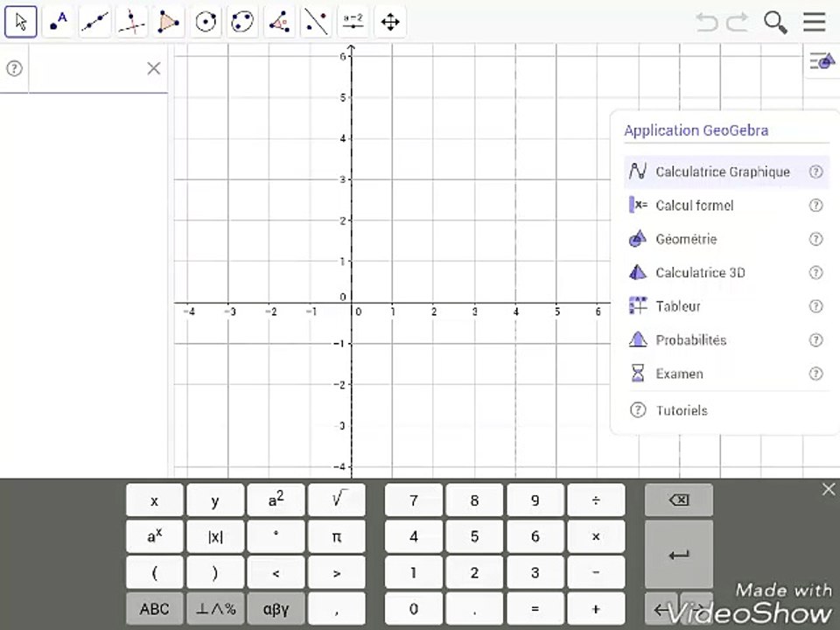Tap the backspace delete key
Image resolution: width=840 pixels, height=630 pixels.
[x=679, y=500]
